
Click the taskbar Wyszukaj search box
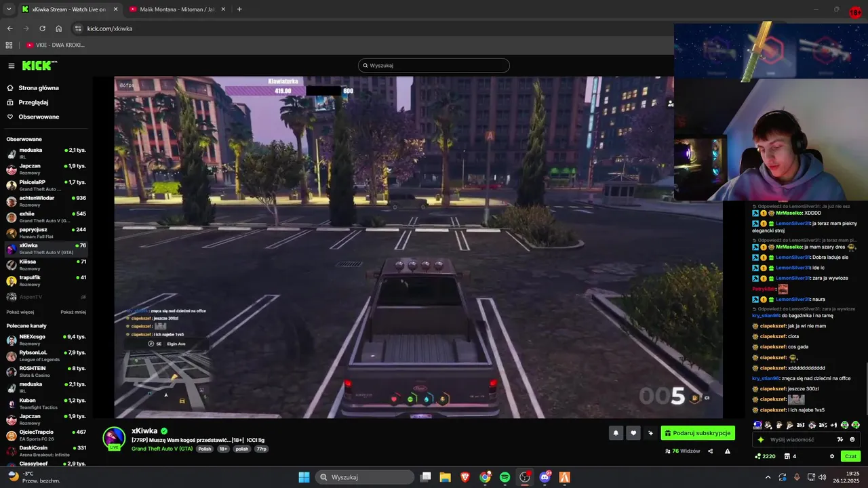(365, 477)
